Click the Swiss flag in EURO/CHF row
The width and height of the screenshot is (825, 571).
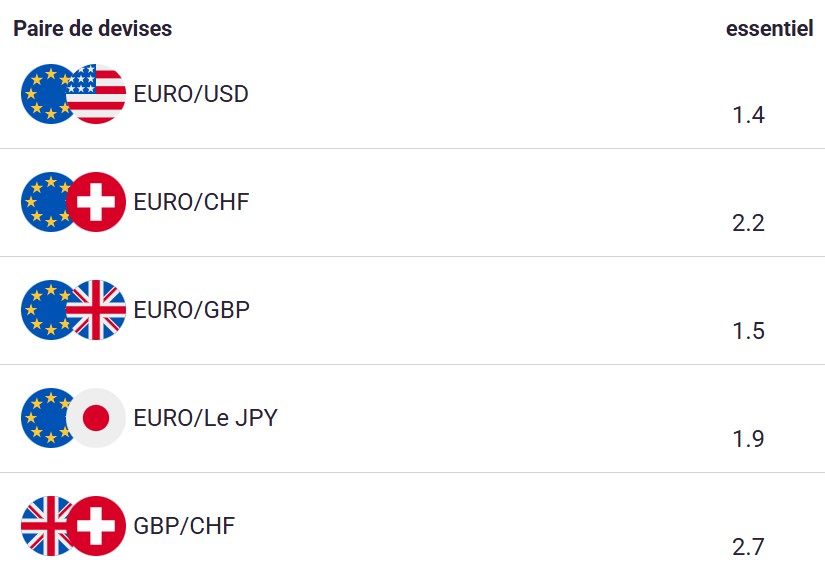pos(99,202)
